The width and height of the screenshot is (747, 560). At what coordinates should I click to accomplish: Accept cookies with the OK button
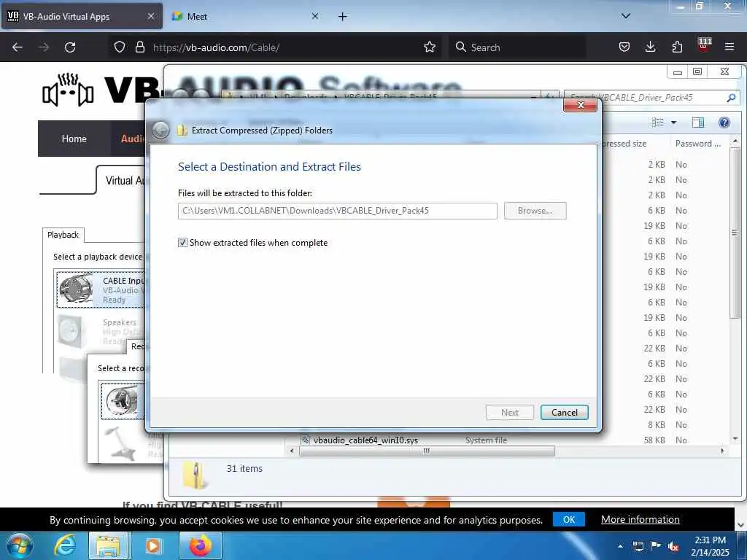(x=569, y=519)
